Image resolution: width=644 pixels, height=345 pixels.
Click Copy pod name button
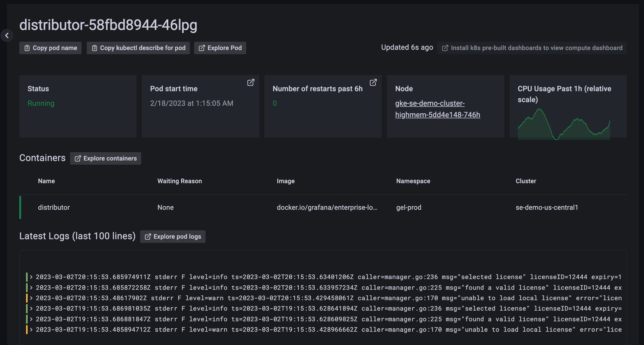(51, 48)
